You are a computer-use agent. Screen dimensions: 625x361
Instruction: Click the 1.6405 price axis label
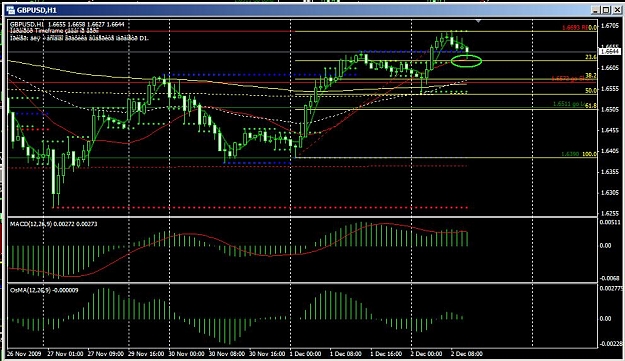point(610,151)
